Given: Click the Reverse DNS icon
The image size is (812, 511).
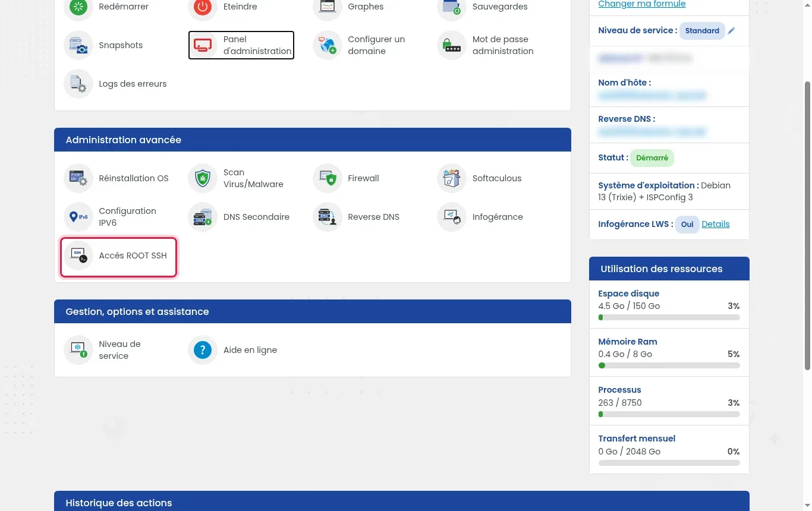Looking at the screenshot, I should (328, 217).
